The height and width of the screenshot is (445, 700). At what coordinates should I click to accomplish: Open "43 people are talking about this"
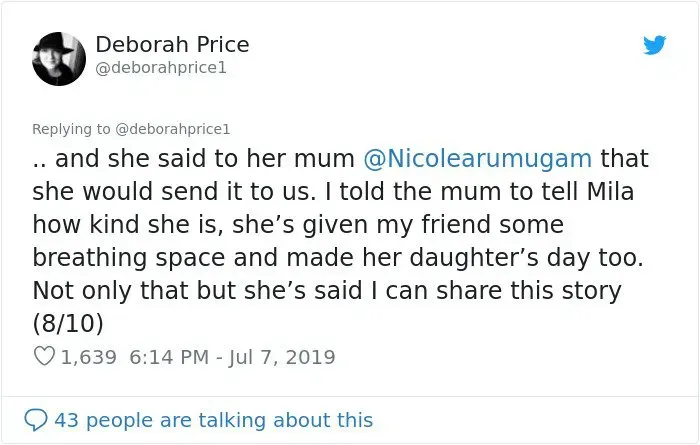pos(213,420)
